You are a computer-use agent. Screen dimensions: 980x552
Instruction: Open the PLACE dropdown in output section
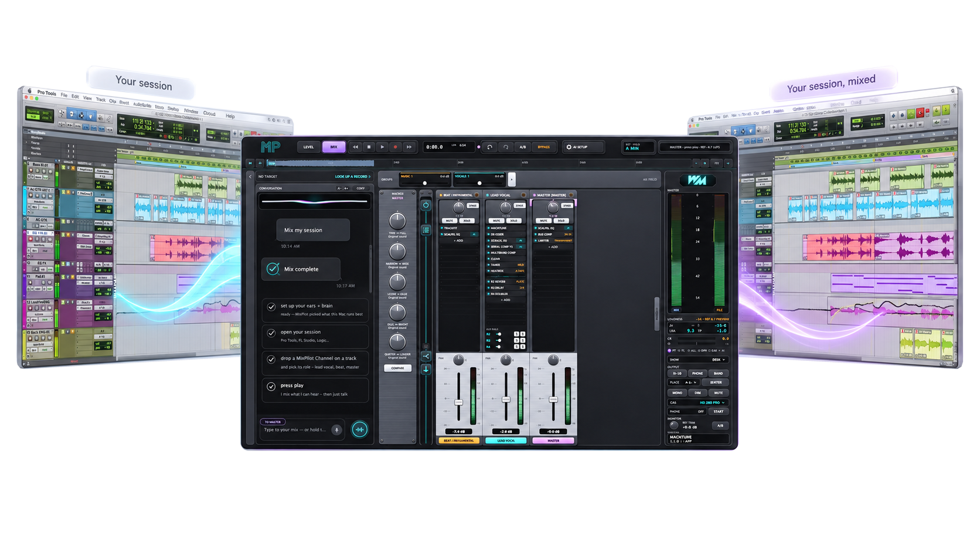(x=683, y=382)
